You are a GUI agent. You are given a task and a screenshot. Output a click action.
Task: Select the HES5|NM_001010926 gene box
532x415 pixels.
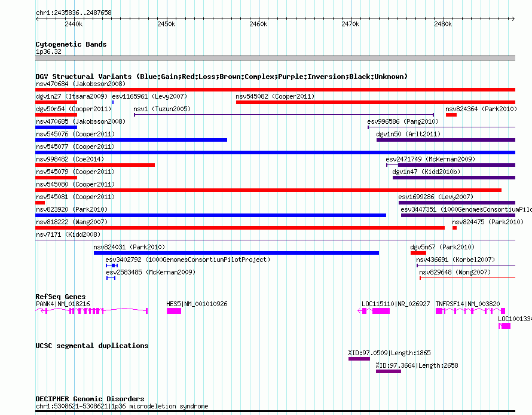pyautogui.click(x=174, y=311)
